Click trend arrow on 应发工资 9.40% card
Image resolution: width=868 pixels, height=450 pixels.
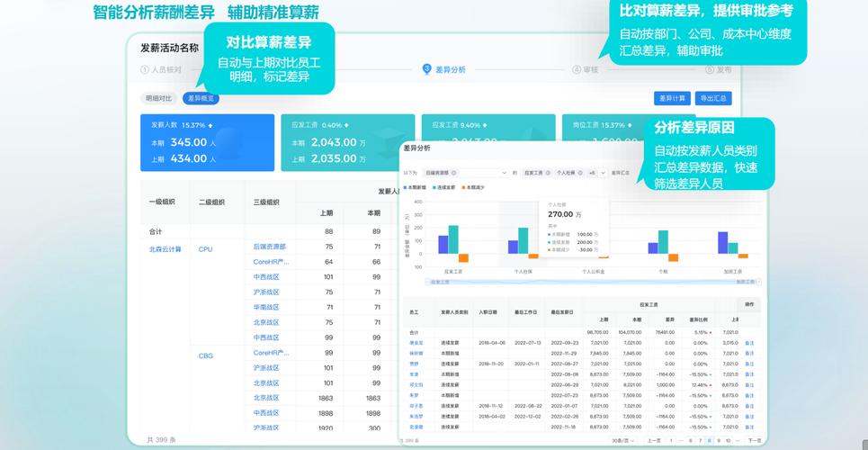point(485,125)
